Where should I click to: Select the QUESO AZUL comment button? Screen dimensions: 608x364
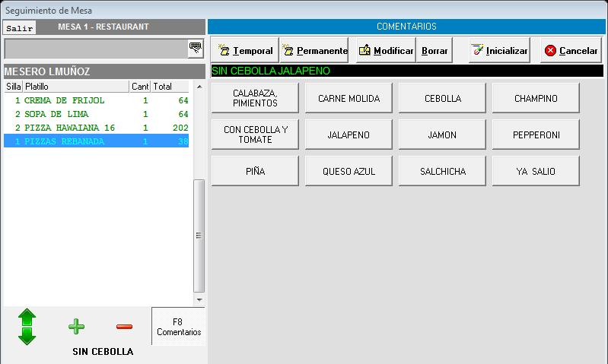click(x=349, y=171)
